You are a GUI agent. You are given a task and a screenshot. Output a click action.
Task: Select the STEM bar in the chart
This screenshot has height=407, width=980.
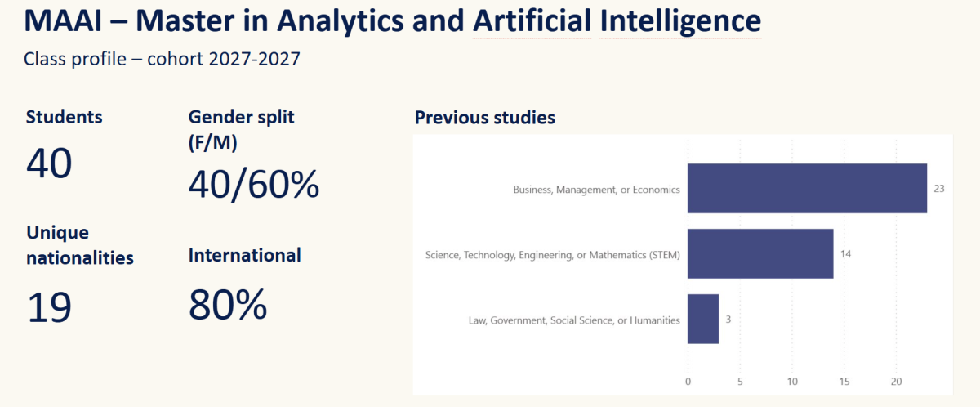[x=759, y=254]
